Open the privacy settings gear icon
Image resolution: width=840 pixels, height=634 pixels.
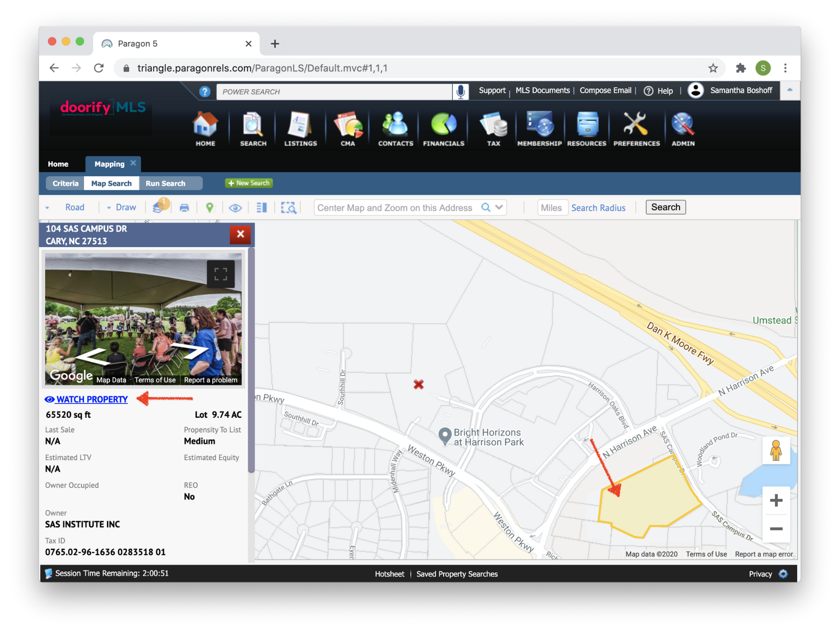[783, 574]
